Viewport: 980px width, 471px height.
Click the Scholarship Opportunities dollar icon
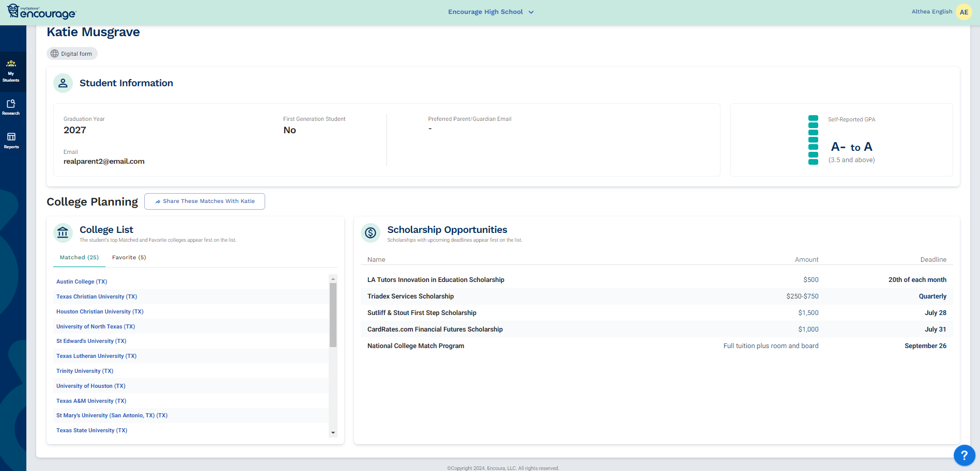pos(371,233)
